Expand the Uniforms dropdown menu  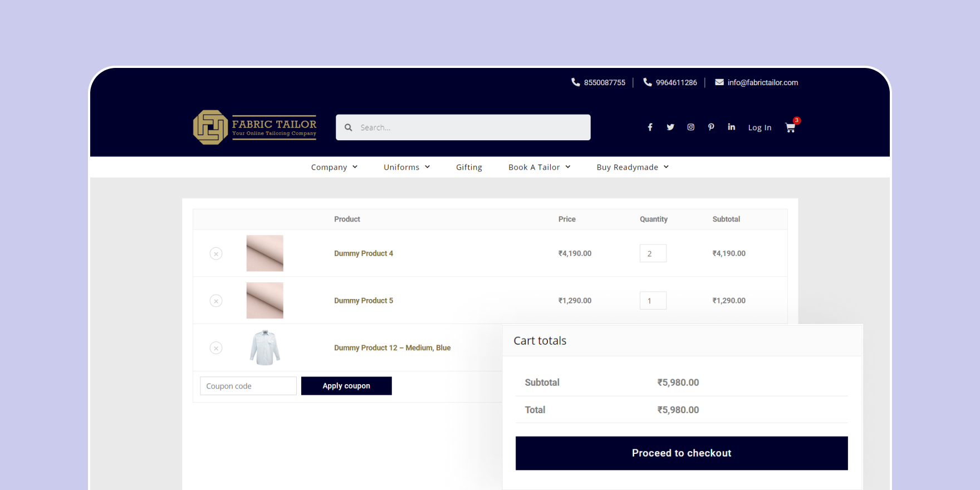(x=406, y=167)
